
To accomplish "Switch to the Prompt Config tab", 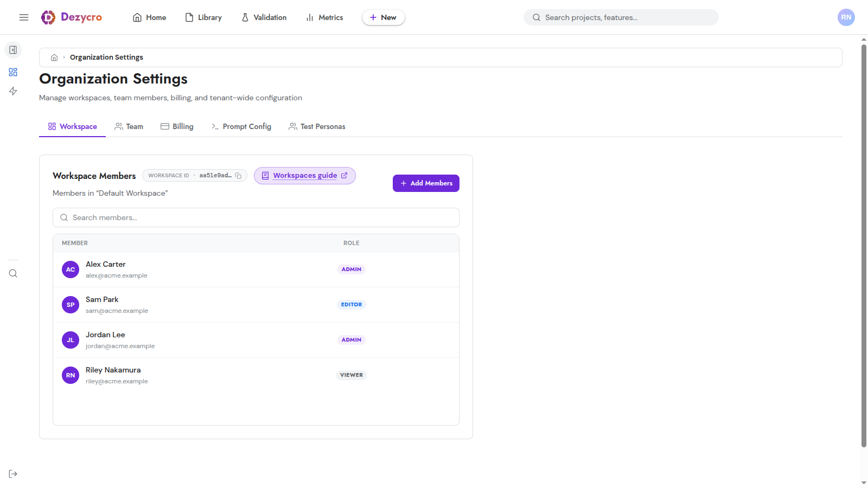I will pyautogui.click(x=241, y=126).
